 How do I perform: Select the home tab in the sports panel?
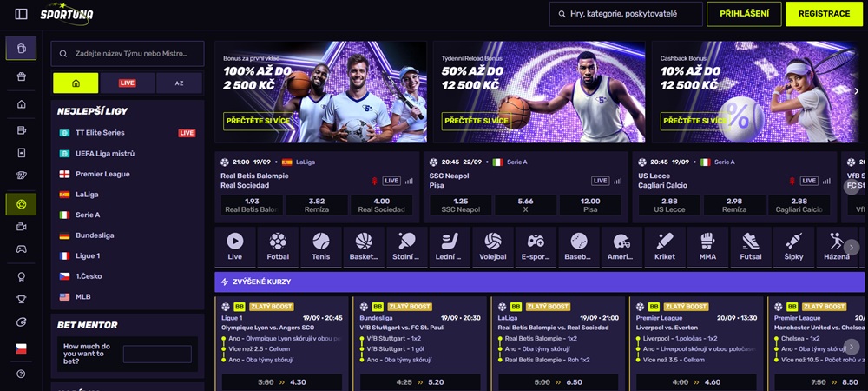tap(76, 83)
